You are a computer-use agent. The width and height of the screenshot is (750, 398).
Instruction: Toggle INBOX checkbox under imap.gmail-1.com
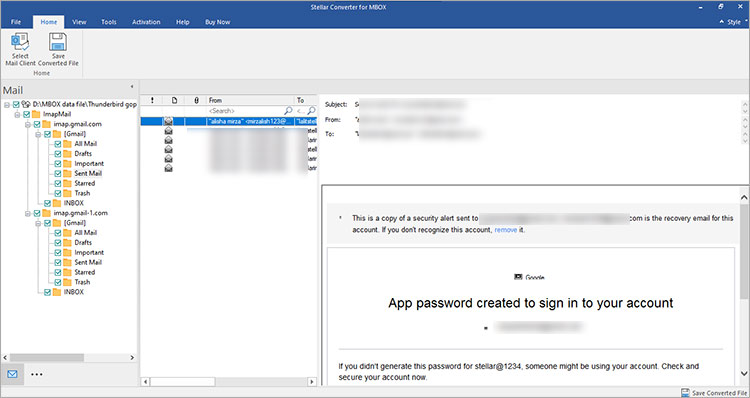(47, 292)
